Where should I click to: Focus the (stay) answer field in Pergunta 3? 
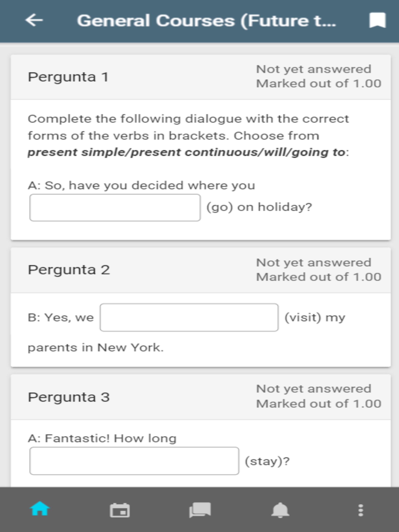[134, 461]
